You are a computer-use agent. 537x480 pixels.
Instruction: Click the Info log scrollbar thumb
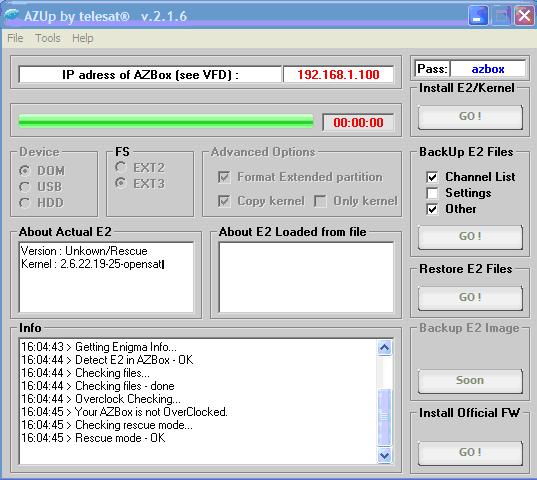385,417
